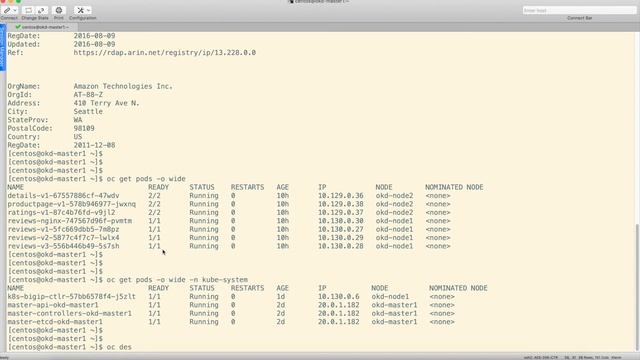Click IP address '10.130.0.6'
640x360 pixels.
coord(338,296)
